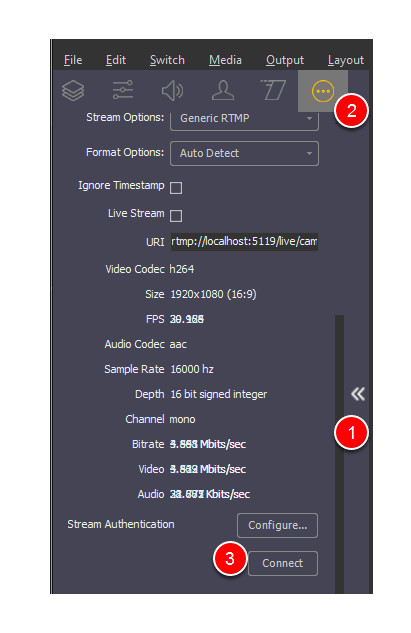Click the Connect button
Viewport: 411px width, 633px height.
pos(283,563)
